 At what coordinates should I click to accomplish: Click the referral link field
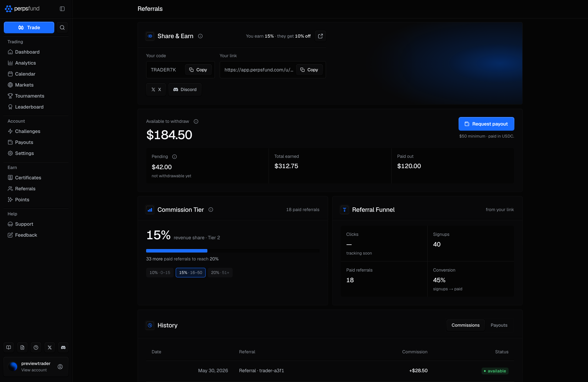[273, 70]
